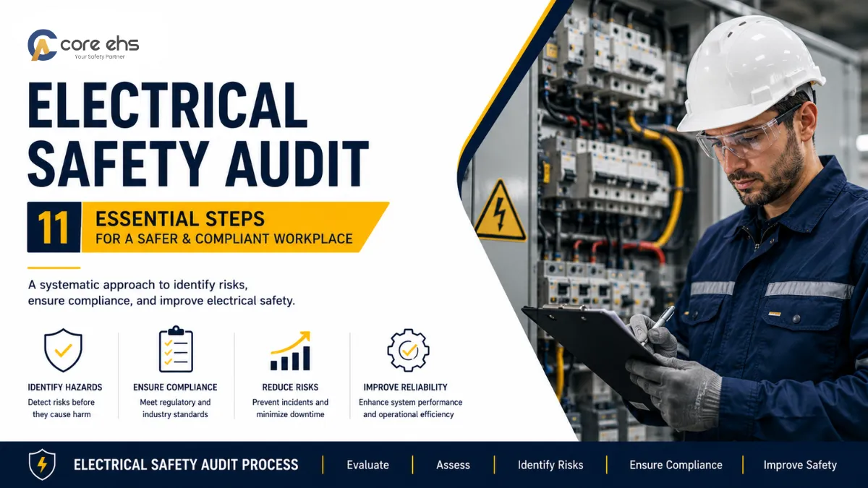868x488 pixels.
Task: Click the 'SAFETY AUDIT' headline line
Action: click(198, 164)
